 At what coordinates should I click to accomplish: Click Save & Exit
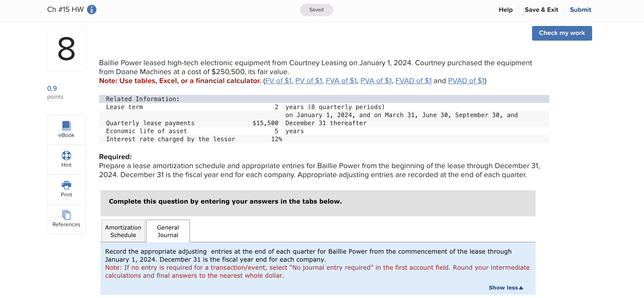click(x=541, y=10)
